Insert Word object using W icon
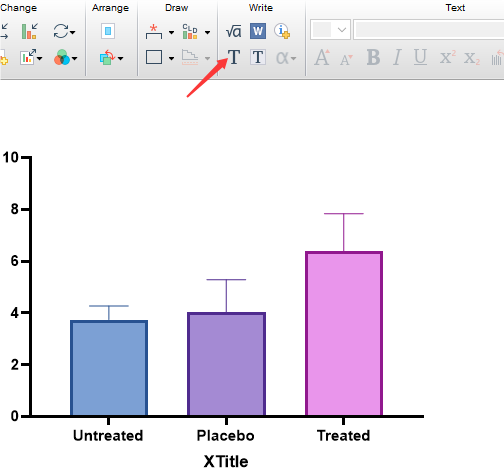Image resolution: width=504 pixels, height=469 pixels. point(258,31)
